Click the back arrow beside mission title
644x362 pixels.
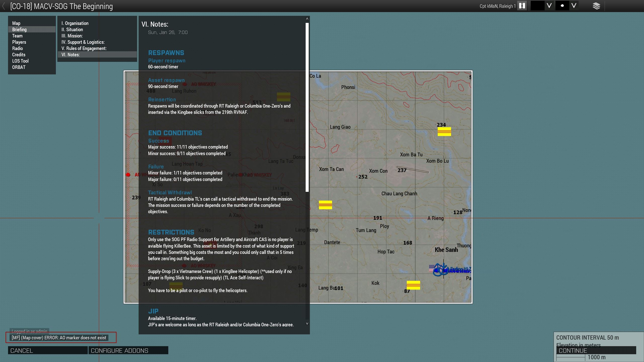[x=4, y=6]
